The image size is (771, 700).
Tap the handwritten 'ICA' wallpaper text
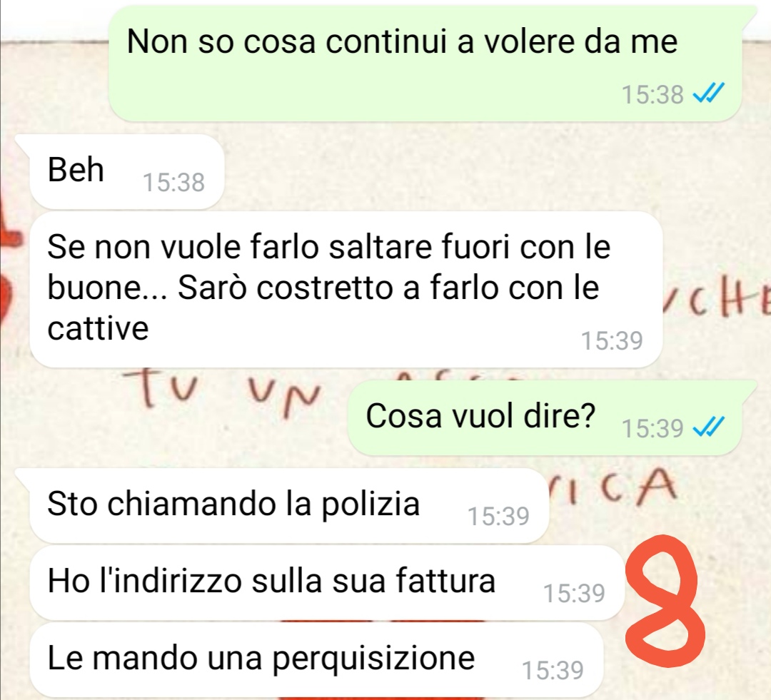613,488
